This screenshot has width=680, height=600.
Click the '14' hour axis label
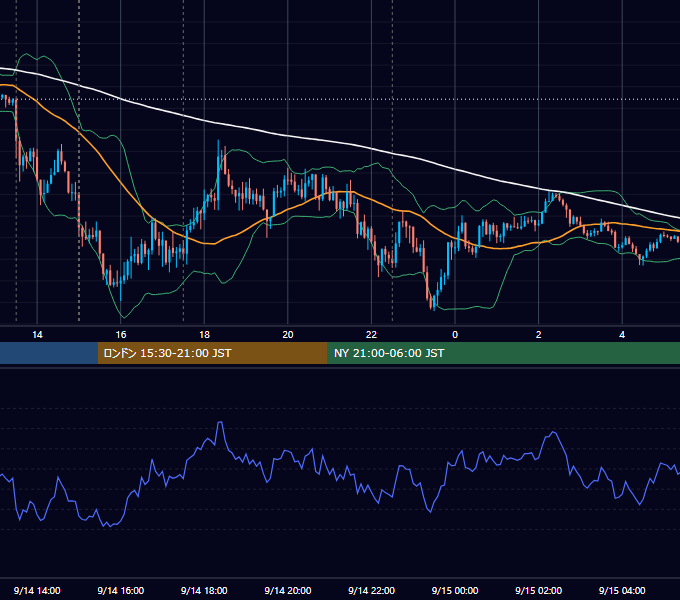pos(37,335)
